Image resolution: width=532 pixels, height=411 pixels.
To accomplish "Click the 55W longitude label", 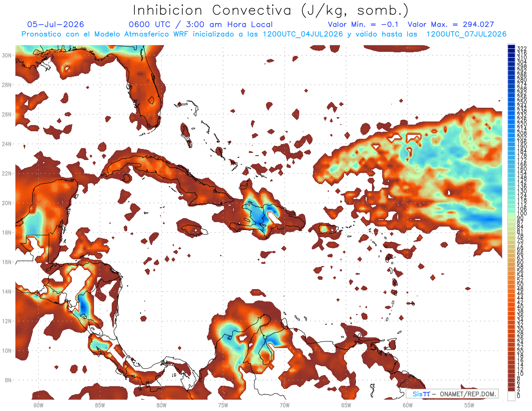I will [x=469, y=405].
